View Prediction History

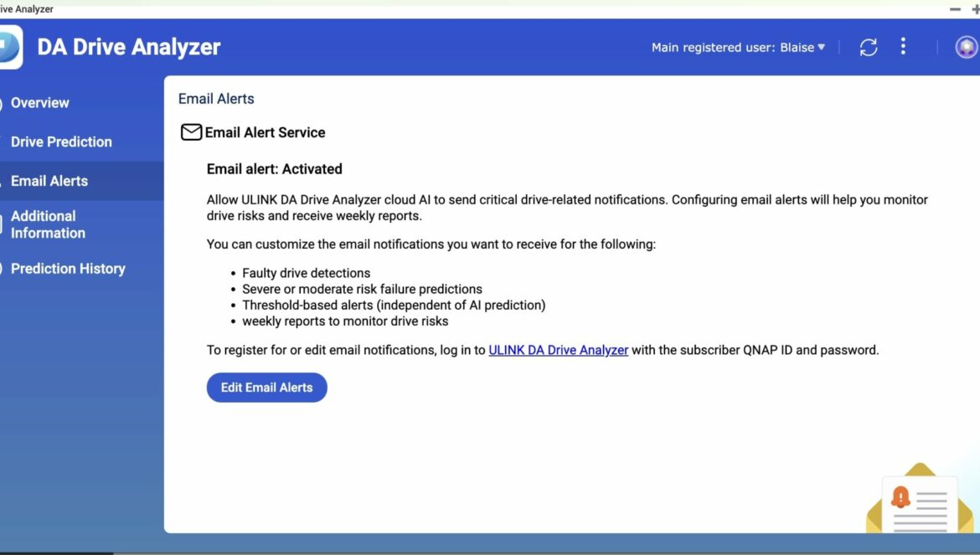coord(68,269)
